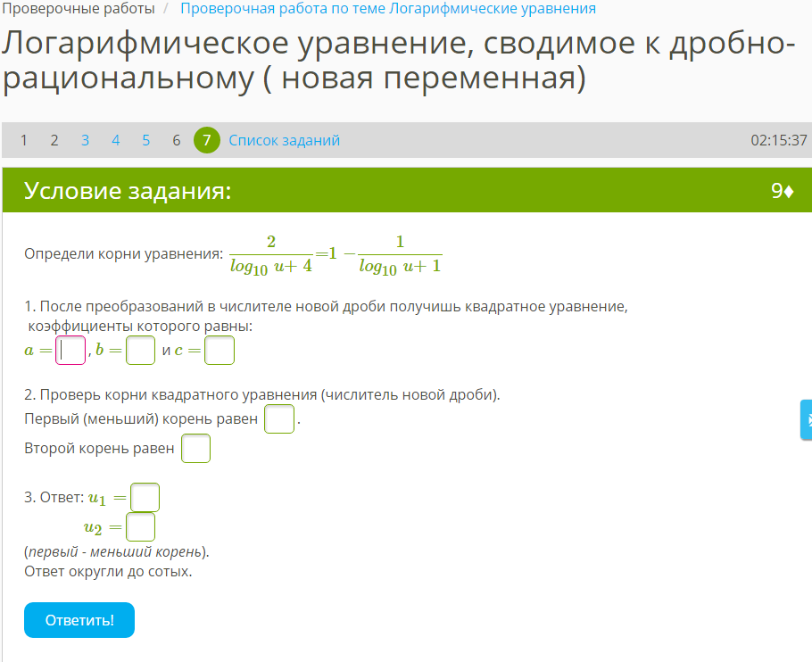Open the blue side panel arrow tab
Image resolution: width=812 pixels, height=662 pixels.
pos(806,419)
